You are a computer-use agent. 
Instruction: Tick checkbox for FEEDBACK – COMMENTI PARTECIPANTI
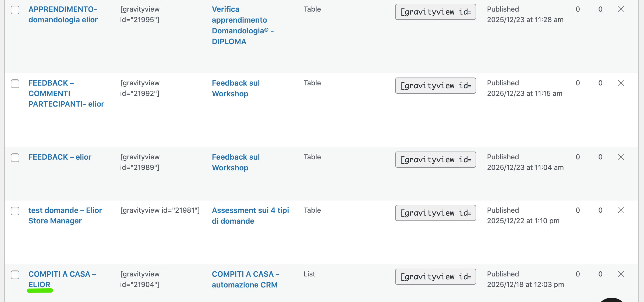tap(15, 84)
